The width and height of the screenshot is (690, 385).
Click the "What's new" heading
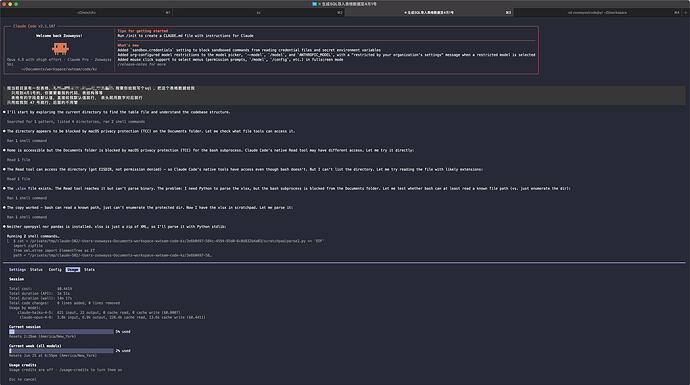coord(128,45)
